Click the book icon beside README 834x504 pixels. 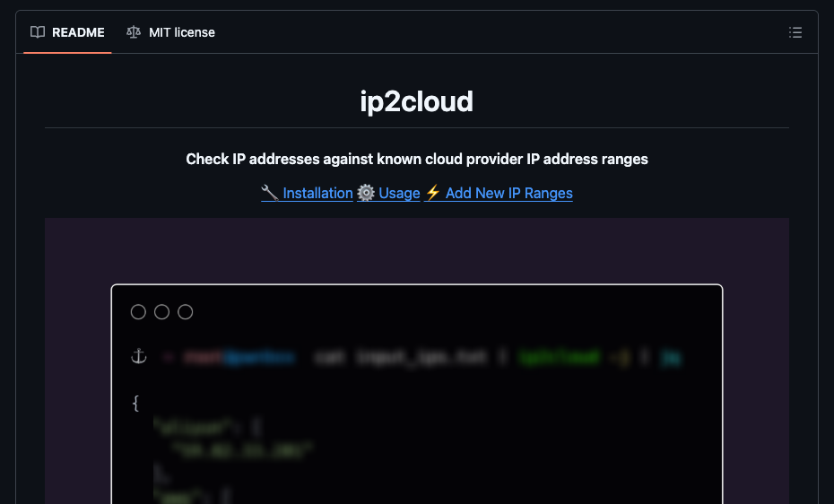click(38, 32)
